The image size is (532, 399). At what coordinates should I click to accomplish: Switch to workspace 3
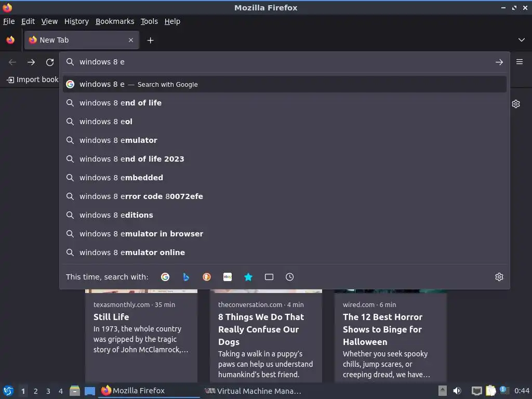click(48, 391)
